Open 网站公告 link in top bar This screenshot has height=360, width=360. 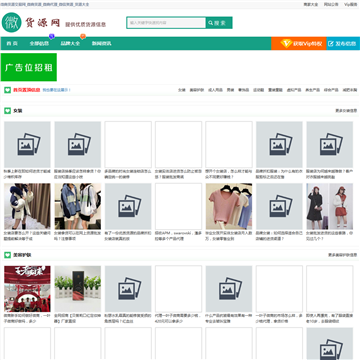click(x=331, y=4)
